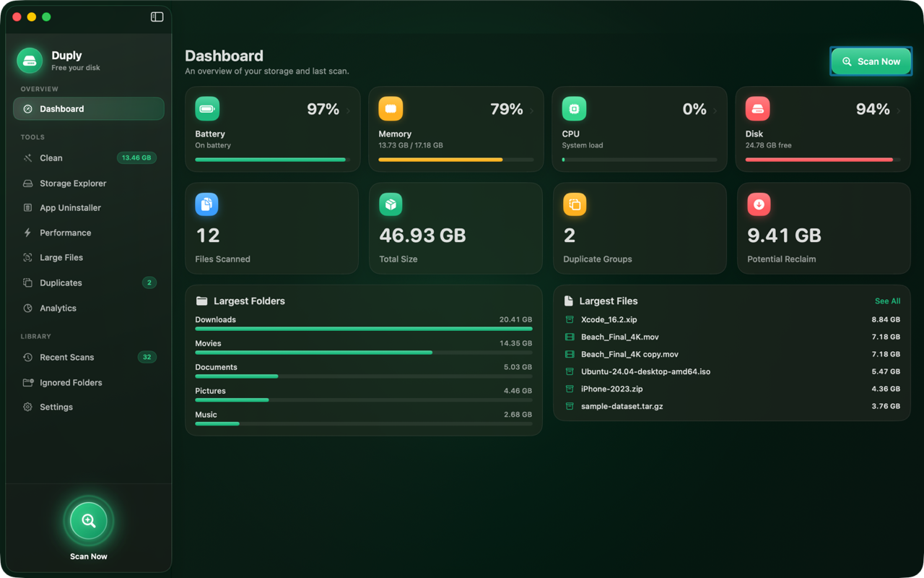Click the Disk usage red progress bar
The width and height of the screenshot is (924, 578).
point(822,160)
